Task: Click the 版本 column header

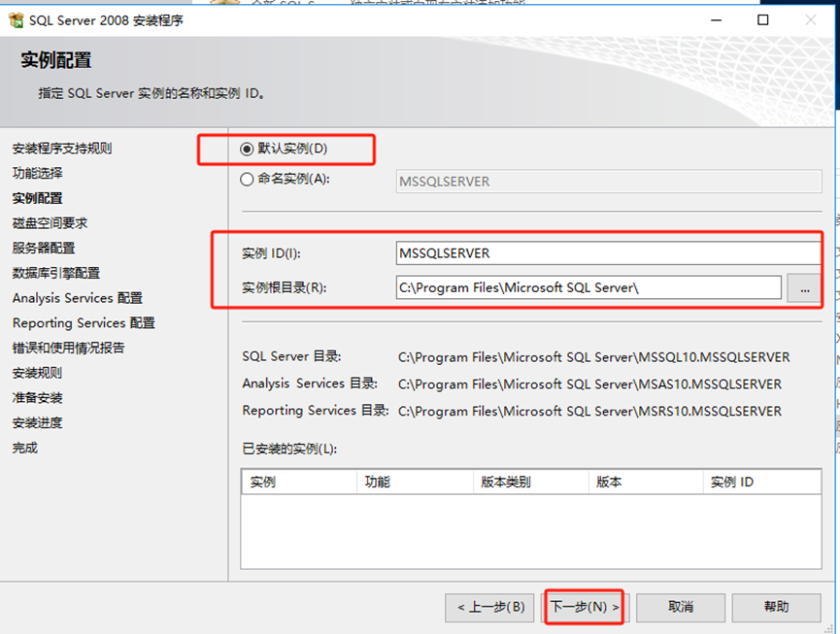Action: [x=646, y=482]
